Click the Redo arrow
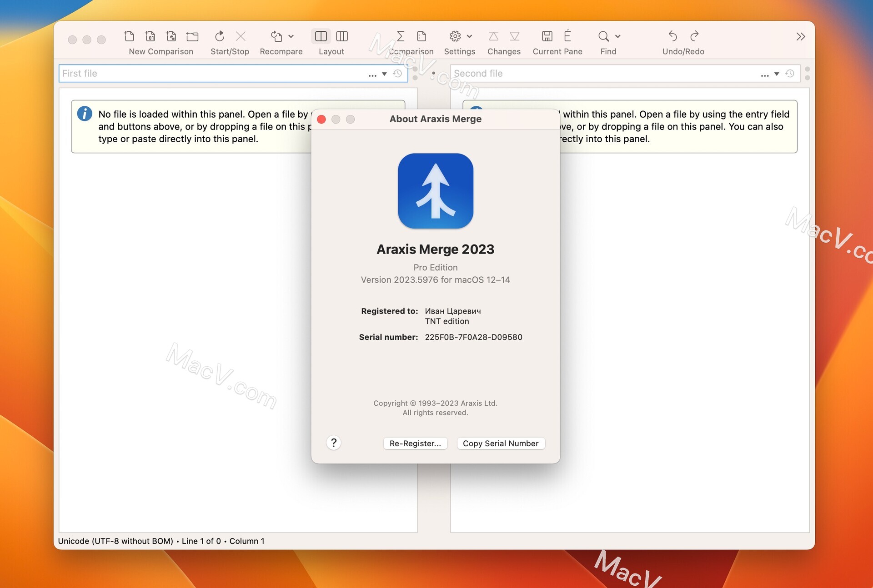This screenshot has width=873, height=588. point(694,36)
